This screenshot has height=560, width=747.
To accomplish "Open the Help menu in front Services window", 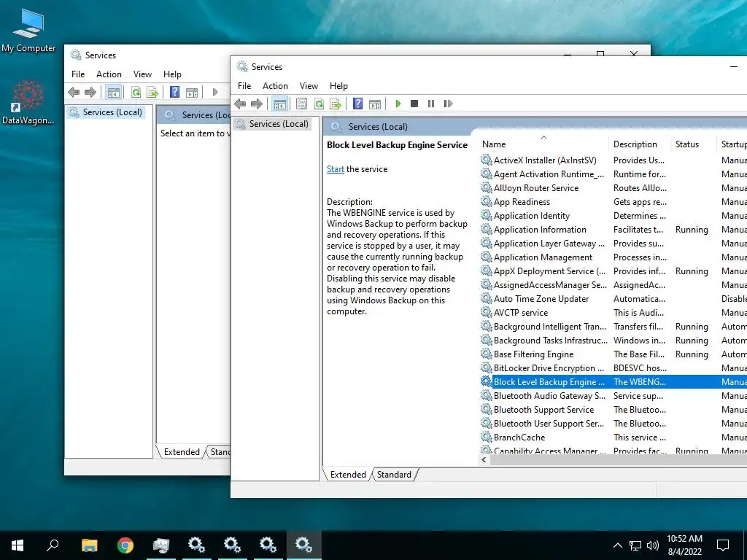I will [338, 86].
